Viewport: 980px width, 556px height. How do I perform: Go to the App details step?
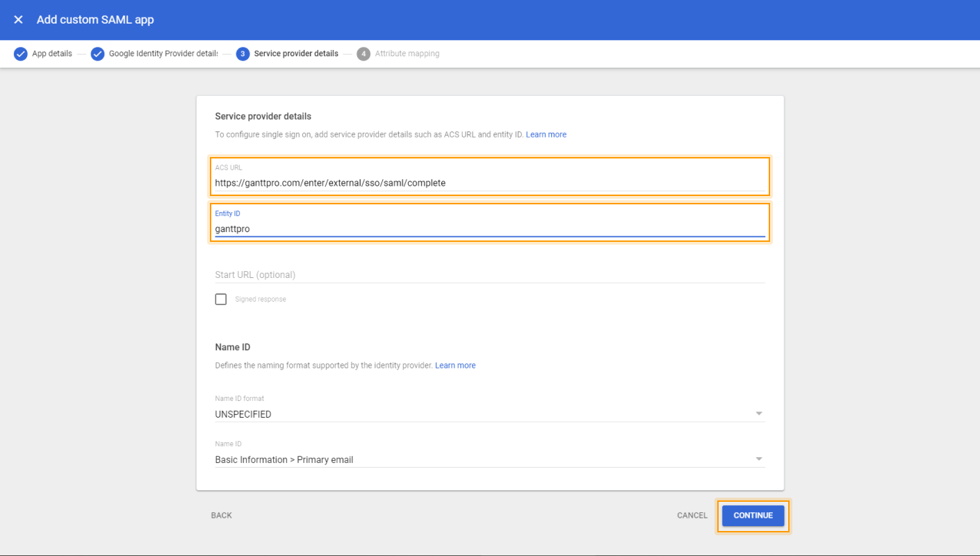tap(43, 54)
